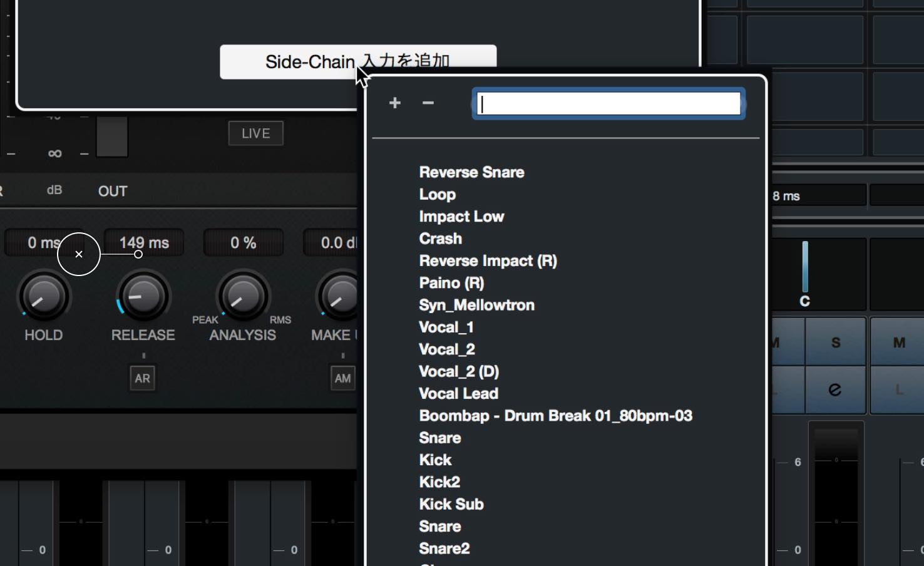Image resolution: width=924 pixels, height=566 pixels.
Task: Click the fader track below the e button
Action: click(x=836, y=495)
